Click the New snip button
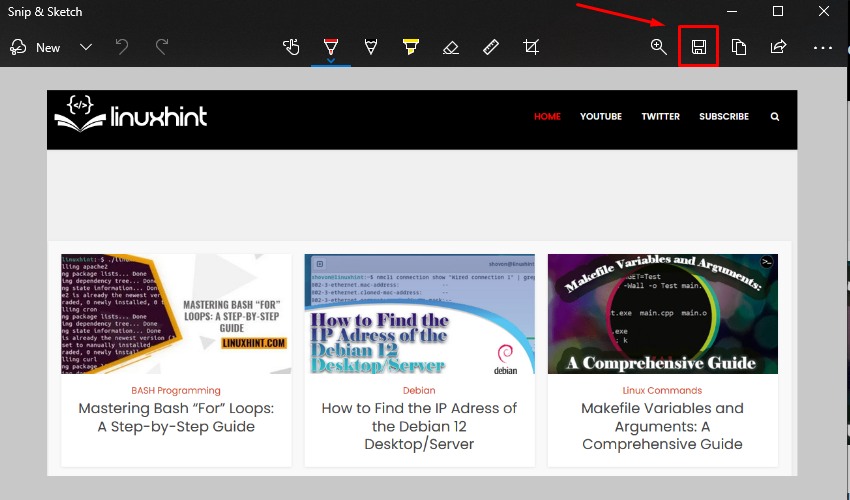Screen dimensions: 850x500 pos(36,47)
